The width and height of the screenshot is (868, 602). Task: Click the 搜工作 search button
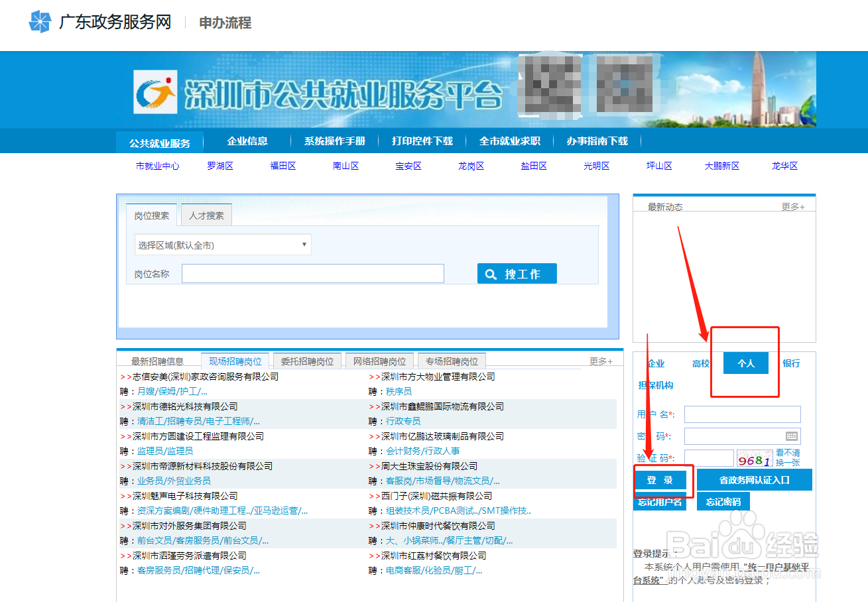(517, 274)
